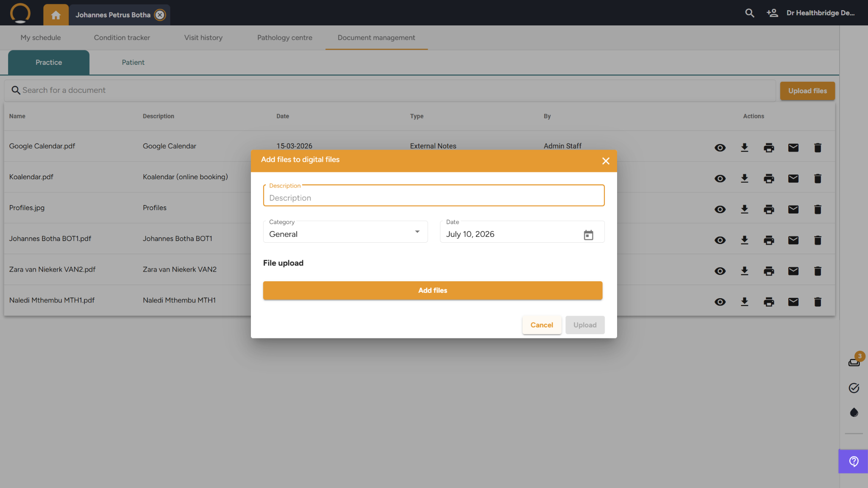
Task: Click the droplet icon in right sidebar
Action: (854, 413)
